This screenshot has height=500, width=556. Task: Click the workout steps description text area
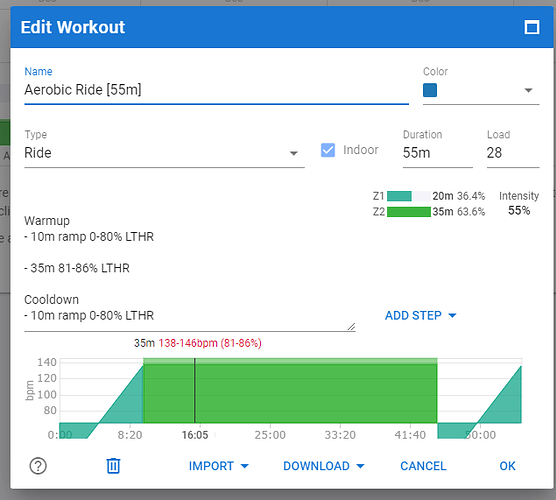click(190, 268)
